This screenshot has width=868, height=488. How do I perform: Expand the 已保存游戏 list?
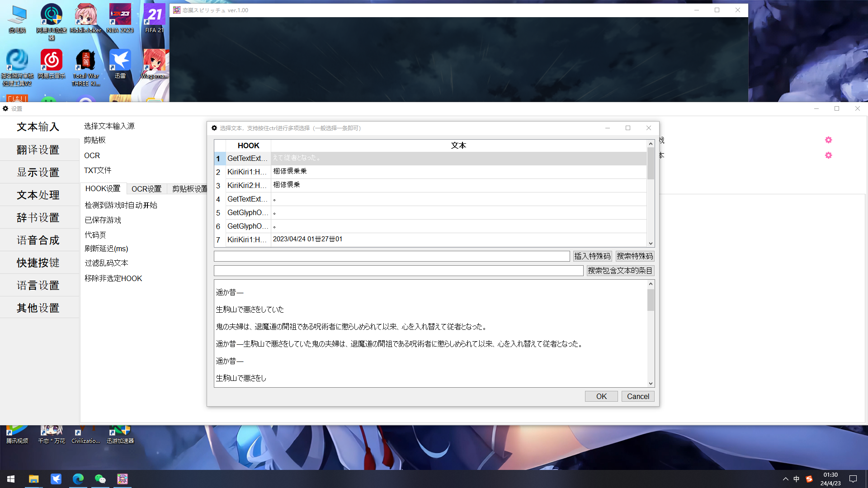point(102,220)
